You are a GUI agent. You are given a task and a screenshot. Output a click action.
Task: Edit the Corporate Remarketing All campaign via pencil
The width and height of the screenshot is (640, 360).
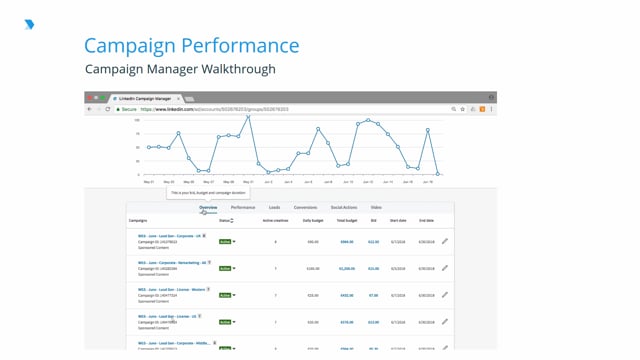445,268
